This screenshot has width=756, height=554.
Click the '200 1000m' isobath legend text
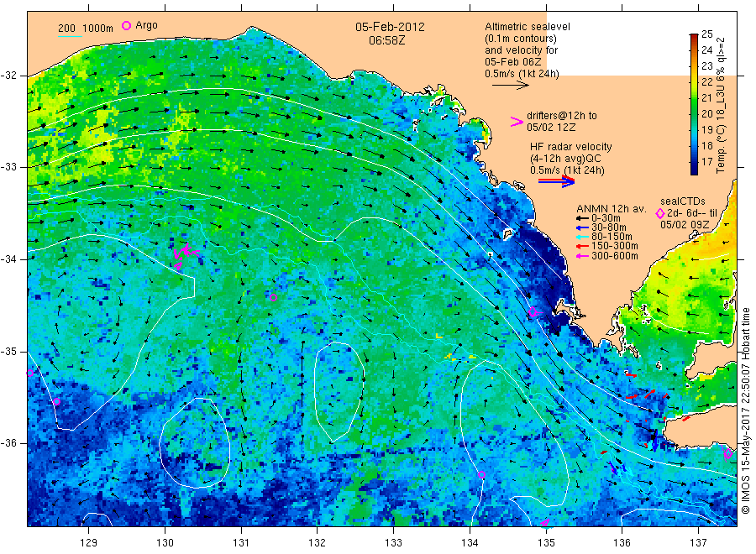click(x=86, y=29)
